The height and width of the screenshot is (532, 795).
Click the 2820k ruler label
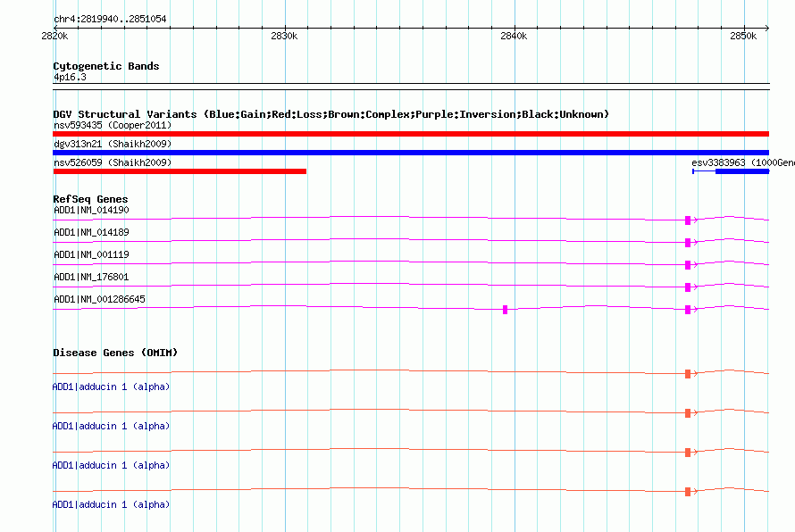point(54,36)
